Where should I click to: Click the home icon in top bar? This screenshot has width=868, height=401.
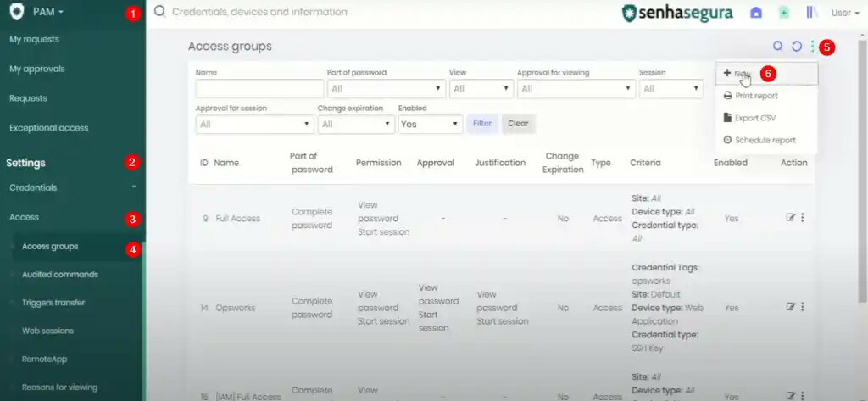tap(756, 13)
